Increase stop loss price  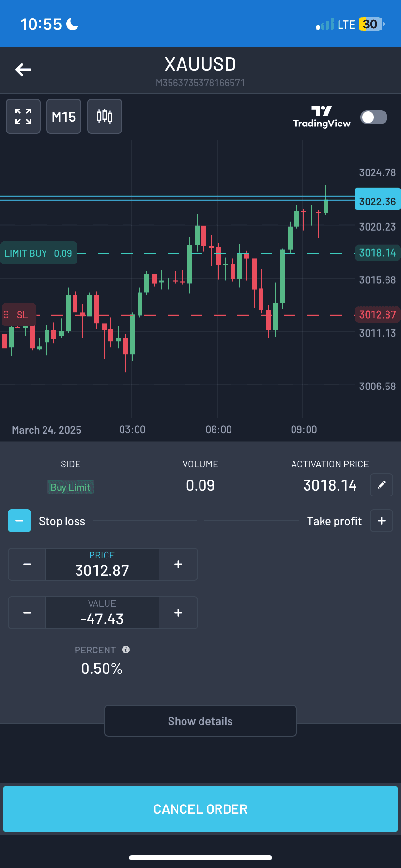pos(178,564)
